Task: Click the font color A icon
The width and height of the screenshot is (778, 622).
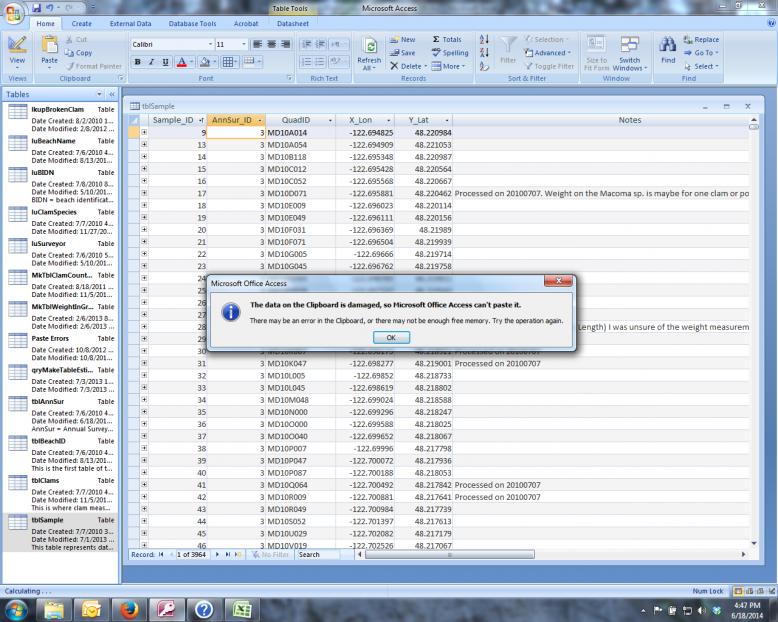Action: click(182, 62)
